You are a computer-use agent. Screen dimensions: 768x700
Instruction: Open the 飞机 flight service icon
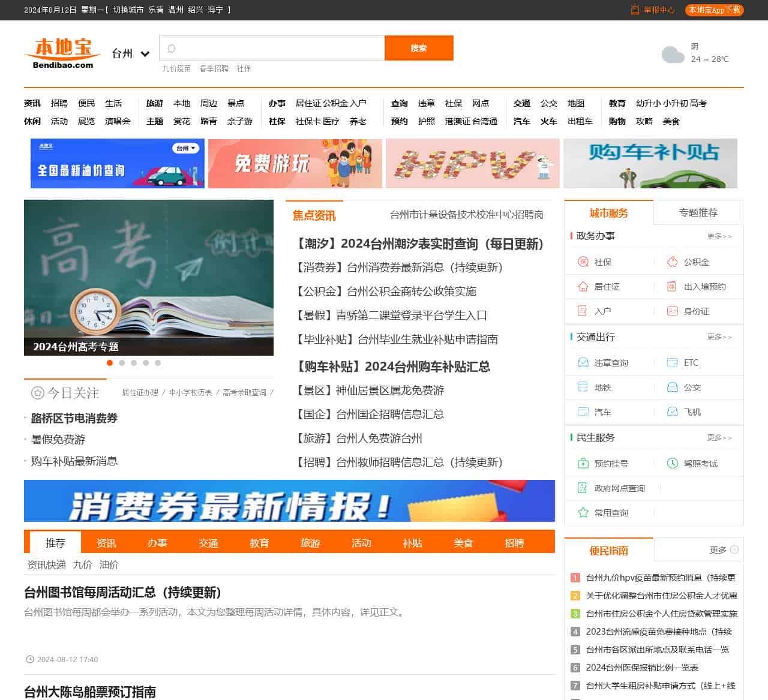[x=672, y=412]
